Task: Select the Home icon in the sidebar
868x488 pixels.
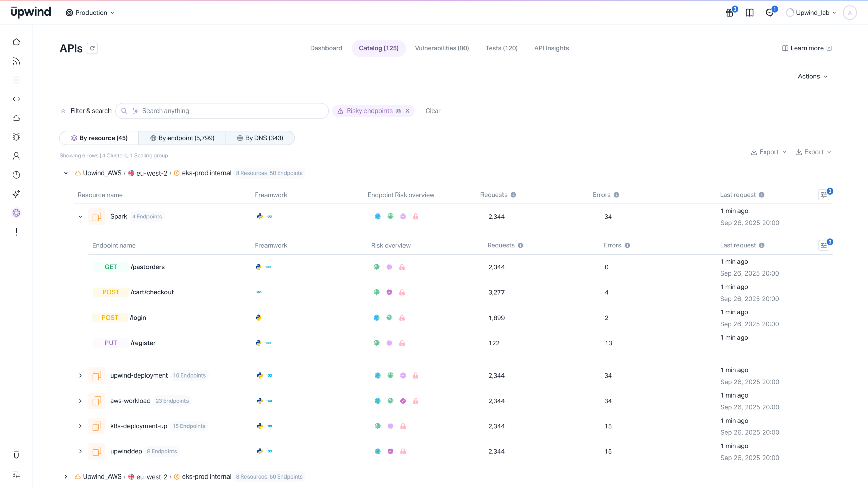Action: tap(16, 42)
